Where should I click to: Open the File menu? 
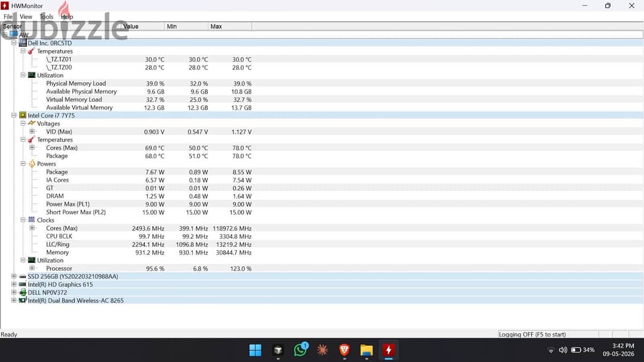8,17
